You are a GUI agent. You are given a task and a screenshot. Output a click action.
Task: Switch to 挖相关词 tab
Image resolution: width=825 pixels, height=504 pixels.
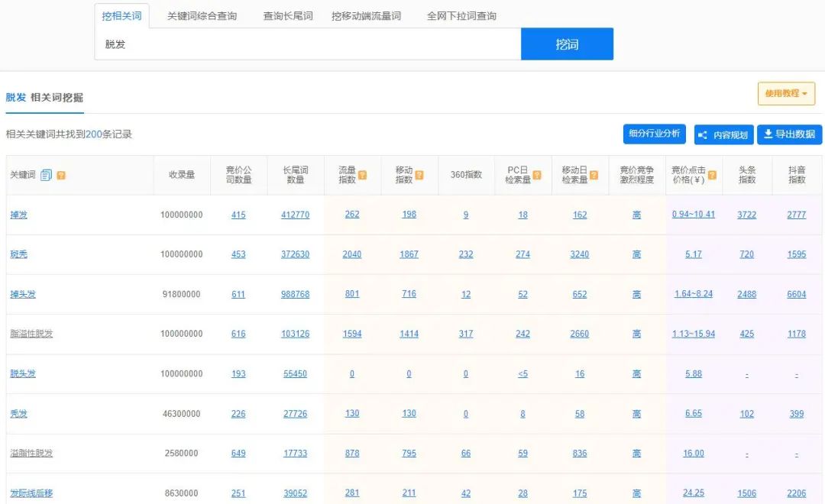point(121,16)
